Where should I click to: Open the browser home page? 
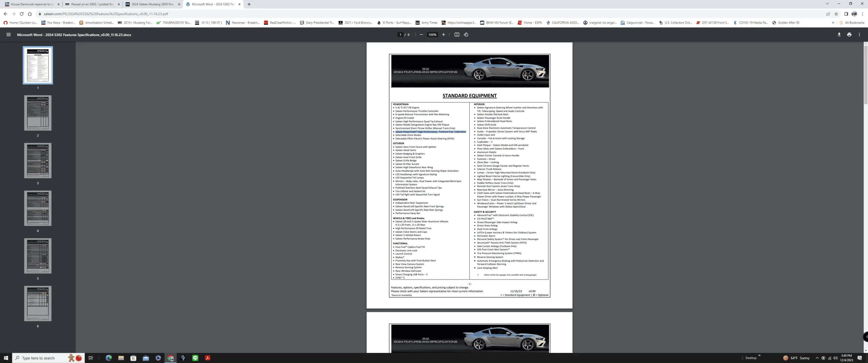click(30, 14)
